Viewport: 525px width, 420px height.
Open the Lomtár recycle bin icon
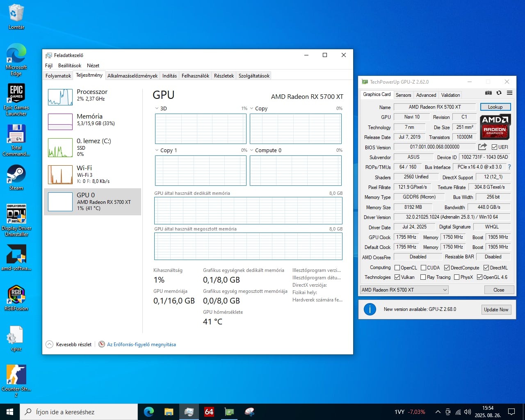pos(16,16)
